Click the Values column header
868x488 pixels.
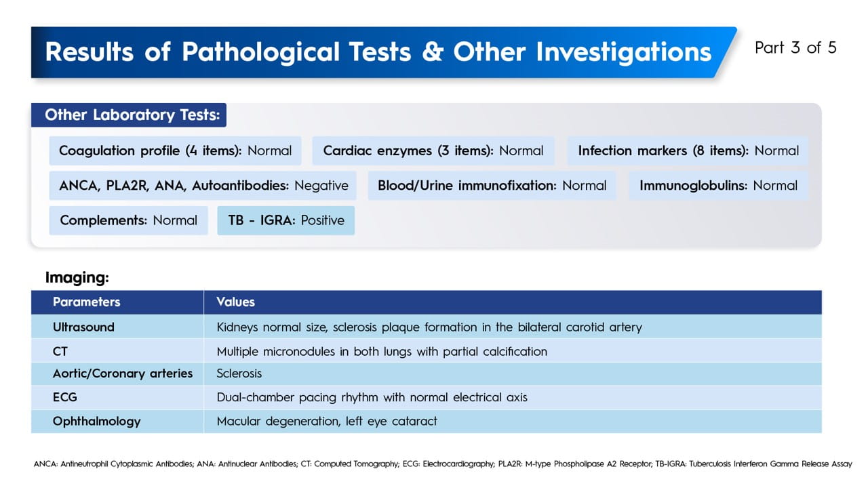click(x=235, y=302)
